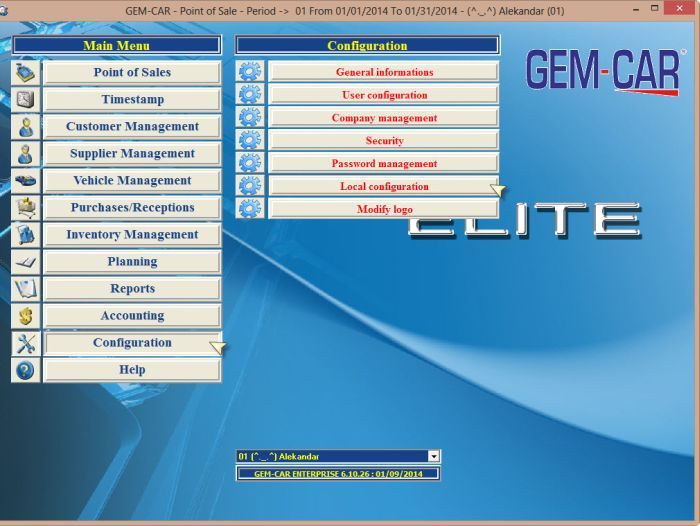Select Configuration in the main menu
The width and height of the screenshot is (700, 526).
click(x=132, y=343)
